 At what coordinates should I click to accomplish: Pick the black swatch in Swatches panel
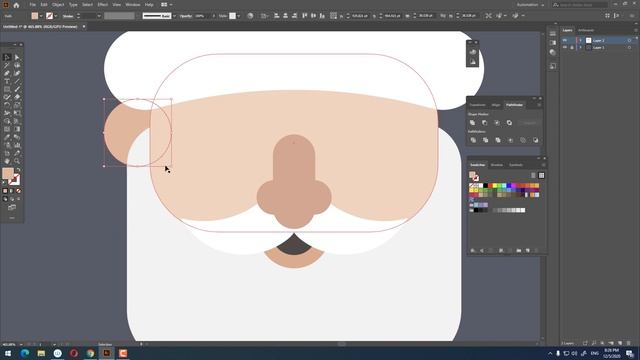(485, 186)
